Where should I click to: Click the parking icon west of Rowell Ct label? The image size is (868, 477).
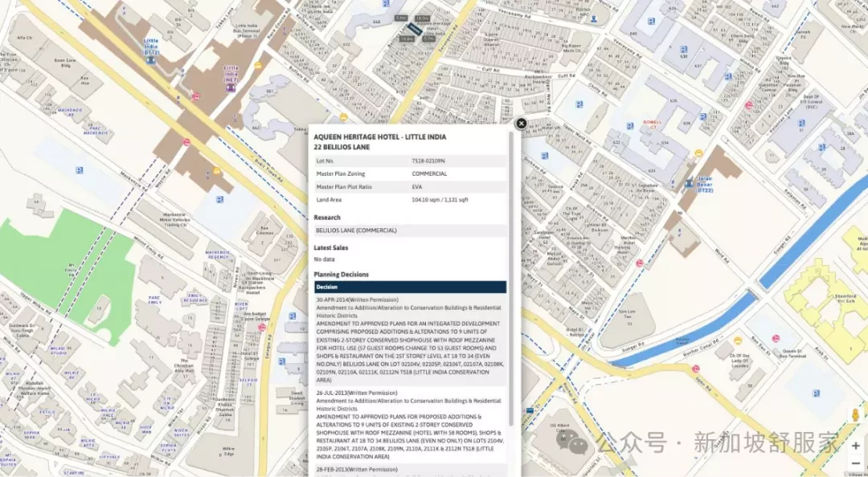(x=629, y=126)
